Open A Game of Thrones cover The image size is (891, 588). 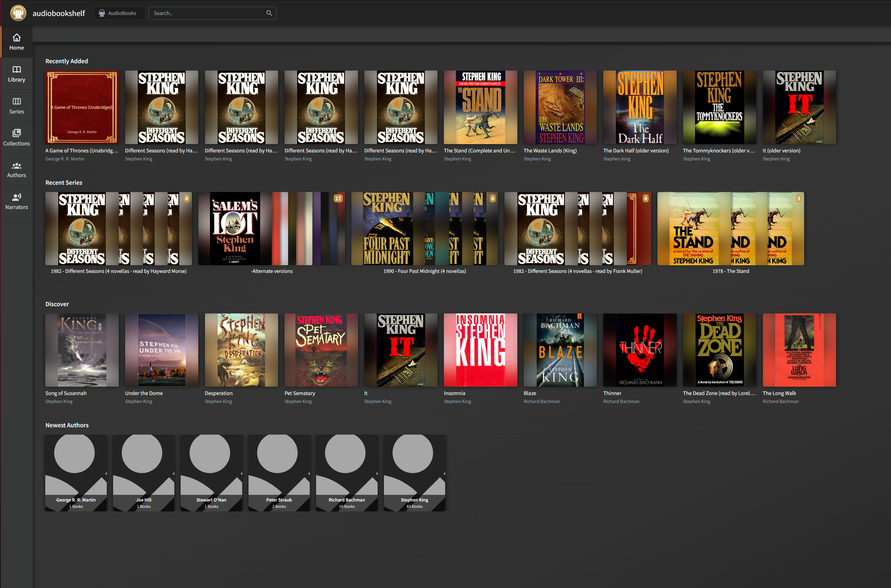coord(82,107)
